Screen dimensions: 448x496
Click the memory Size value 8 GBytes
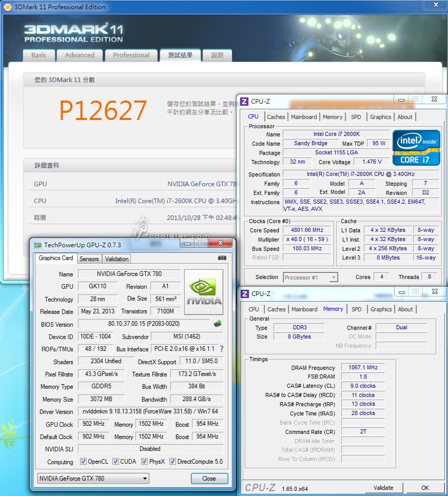(x=299, y=336)
